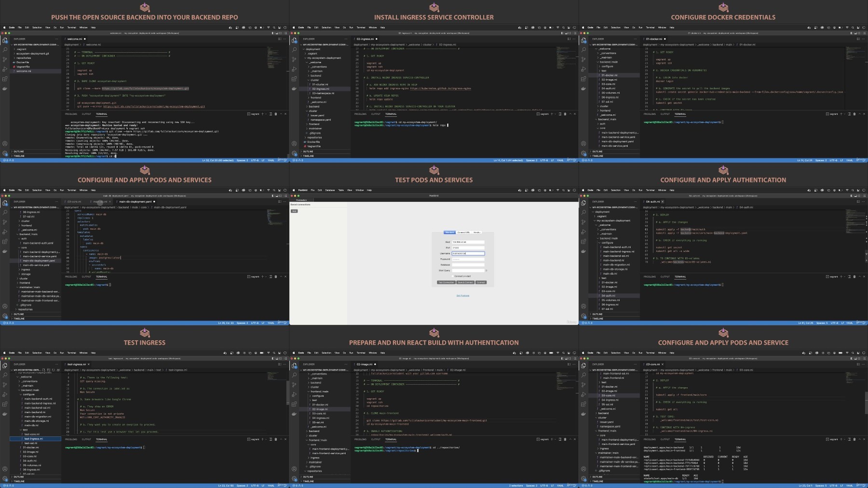Click Start Query help icon in Postbird
This screenshot has width=868, height=488.
[x=486, y=270]
